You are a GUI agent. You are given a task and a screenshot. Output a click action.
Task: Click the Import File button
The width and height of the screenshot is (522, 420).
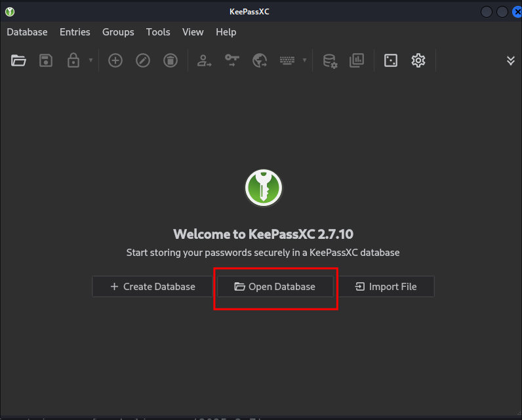click(x=386, y=286)
